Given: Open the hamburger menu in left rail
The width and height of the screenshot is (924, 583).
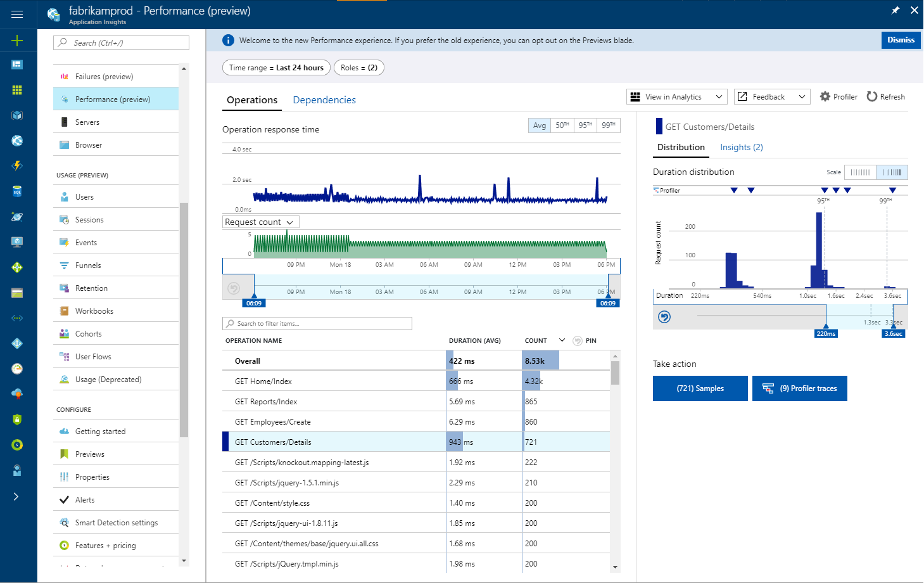Looking at the screenshot, I should 17,14.
